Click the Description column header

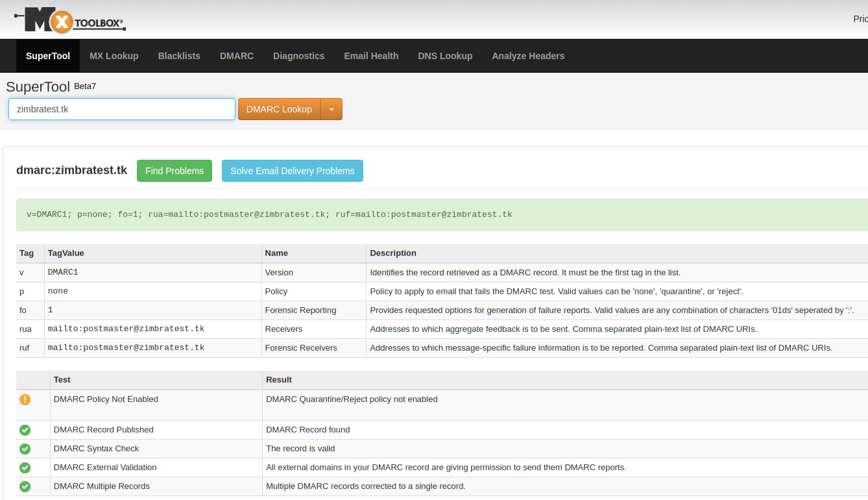click(393, 253)
